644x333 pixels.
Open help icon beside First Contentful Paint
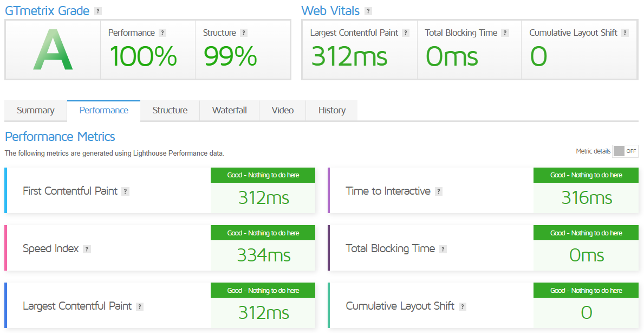click(x=125, y=191)
